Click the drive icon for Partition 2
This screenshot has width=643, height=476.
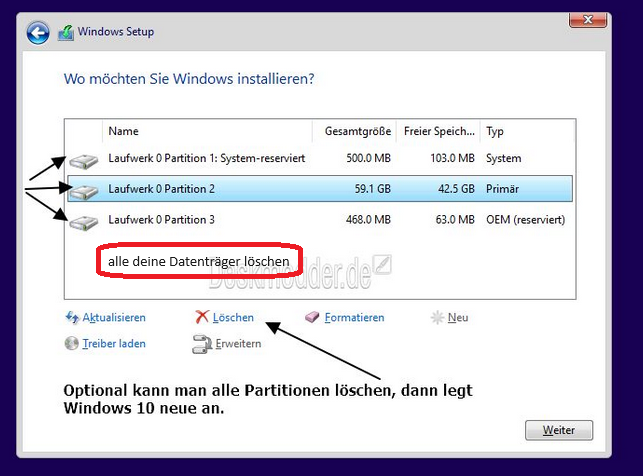tap(84, 191)
